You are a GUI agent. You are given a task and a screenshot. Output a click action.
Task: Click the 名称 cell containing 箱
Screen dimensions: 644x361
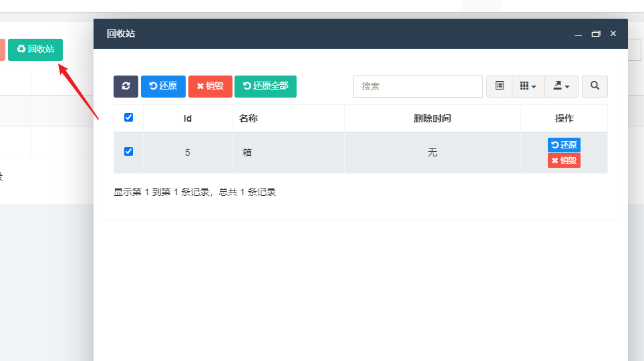pyautogui.click(x=288, y=153)
